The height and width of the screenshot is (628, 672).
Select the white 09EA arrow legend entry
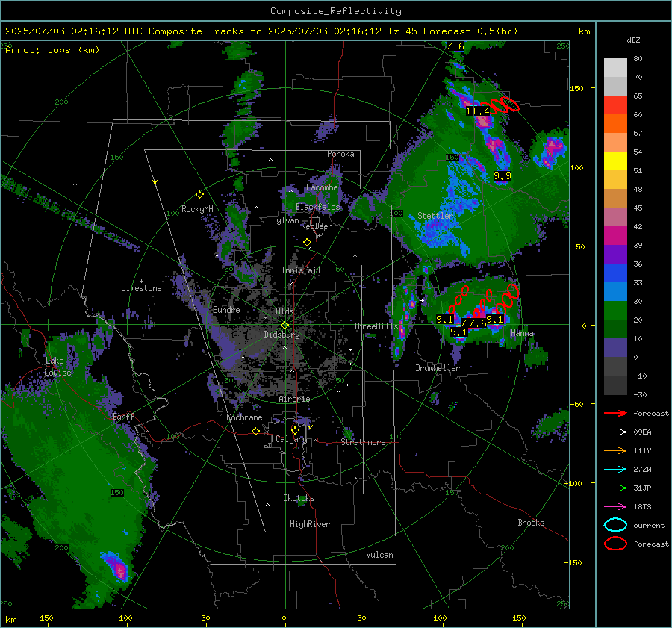click(x=615, y=432)
